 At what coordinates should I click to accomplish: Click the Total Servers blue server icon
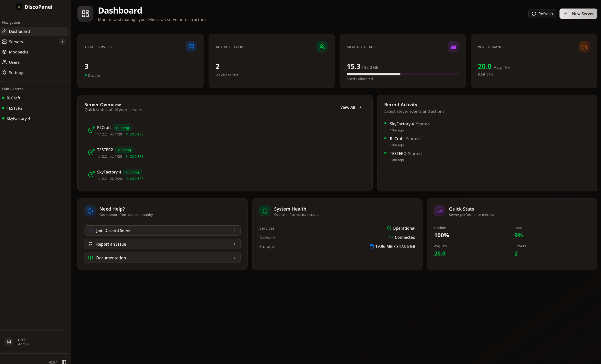click(x=191, y=47)
